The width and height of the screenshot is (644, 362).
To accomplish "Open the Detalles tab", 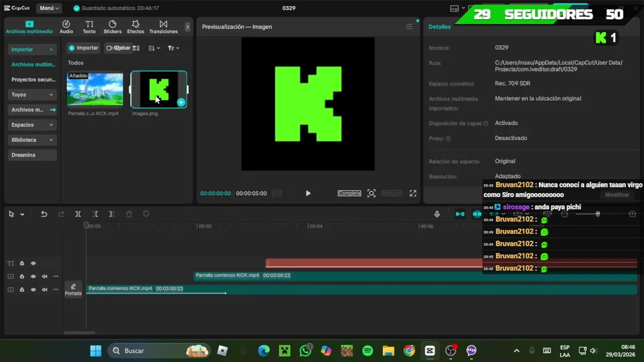I will (439, 27).
